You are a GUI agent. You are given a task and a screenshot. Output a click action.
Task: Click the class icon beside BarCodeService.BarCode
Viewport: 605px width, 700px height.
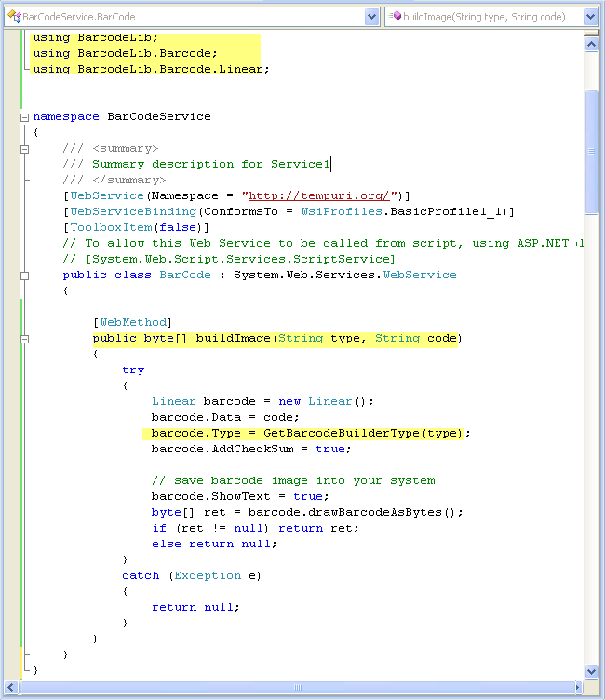(15, 17)
